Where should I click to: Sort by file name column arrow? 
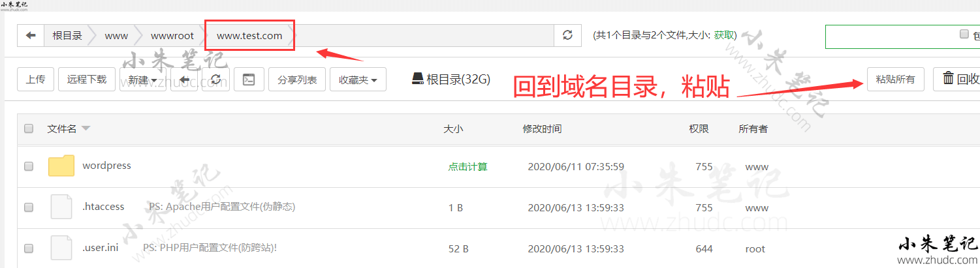pos(86,129)
